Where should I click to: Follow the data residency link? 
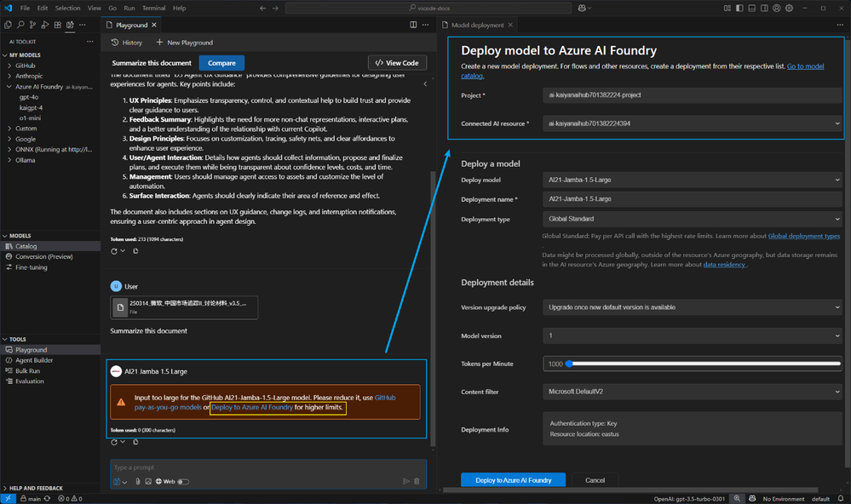point(725,265)
